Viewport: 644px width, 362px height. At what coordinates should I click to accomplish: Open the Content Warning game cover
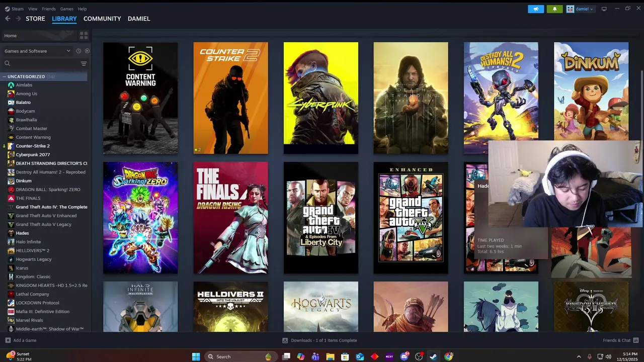tap(140, 98)
